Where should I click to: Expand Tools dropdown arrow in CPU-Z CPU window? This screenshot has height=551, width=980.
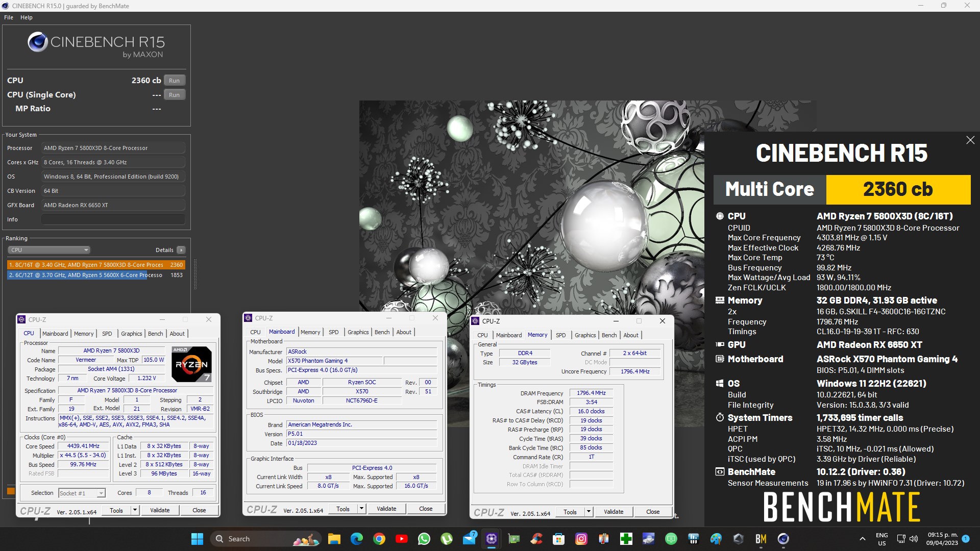click(x=135, y=510)
